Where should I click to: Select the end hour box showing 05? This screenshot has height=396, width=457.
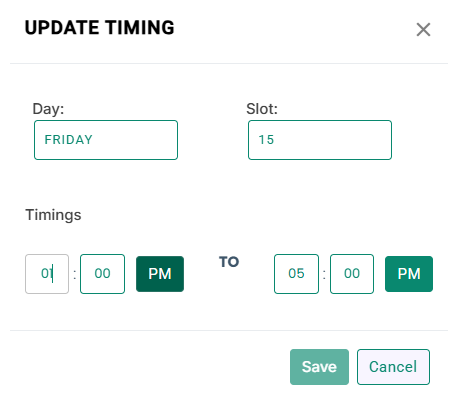coord(296,274)
